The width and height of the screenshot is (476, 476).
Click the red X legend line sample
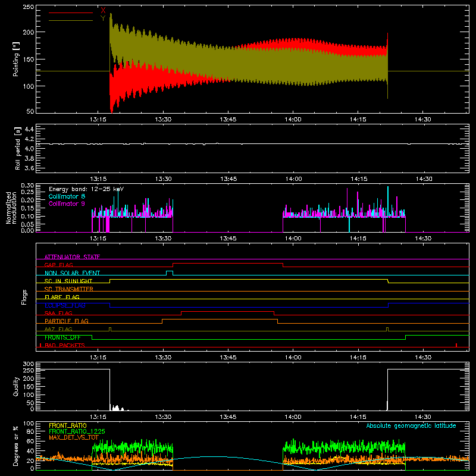[71, 12]
